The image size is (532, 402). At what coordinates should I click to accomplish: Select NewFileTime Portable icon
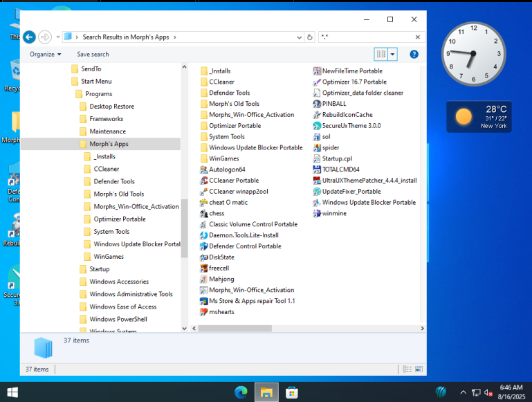click(x=317, y=71)
